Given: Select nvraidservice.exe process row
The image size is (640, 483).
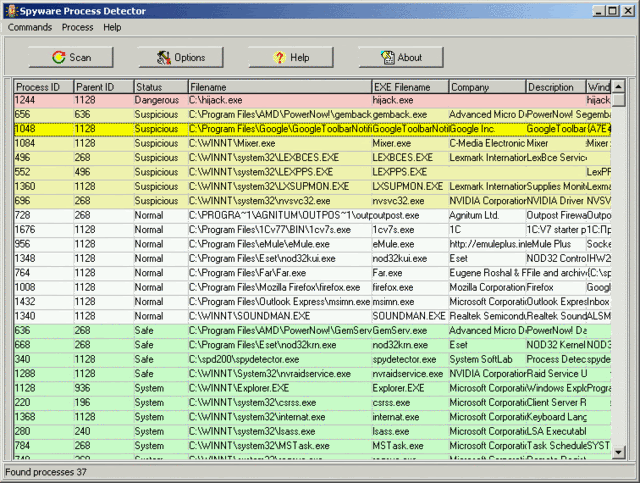Looking at the screenshot, I should coord(312,374).
